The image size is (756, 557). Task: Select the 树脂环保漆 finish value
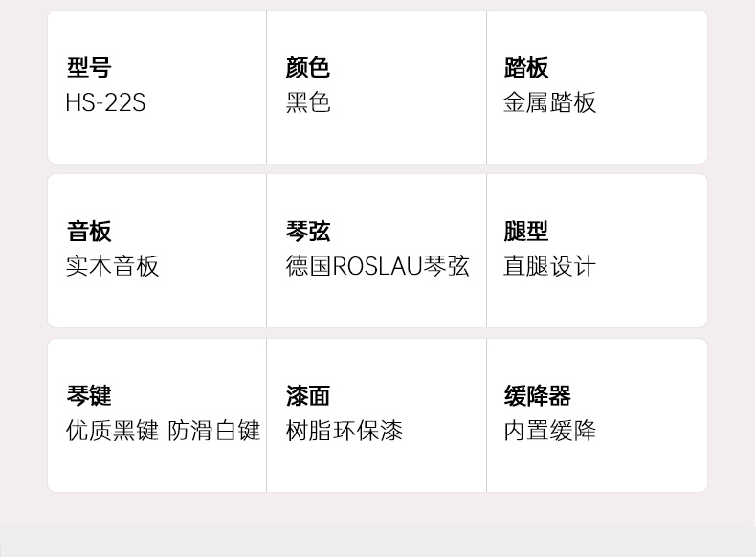[344, 431]
